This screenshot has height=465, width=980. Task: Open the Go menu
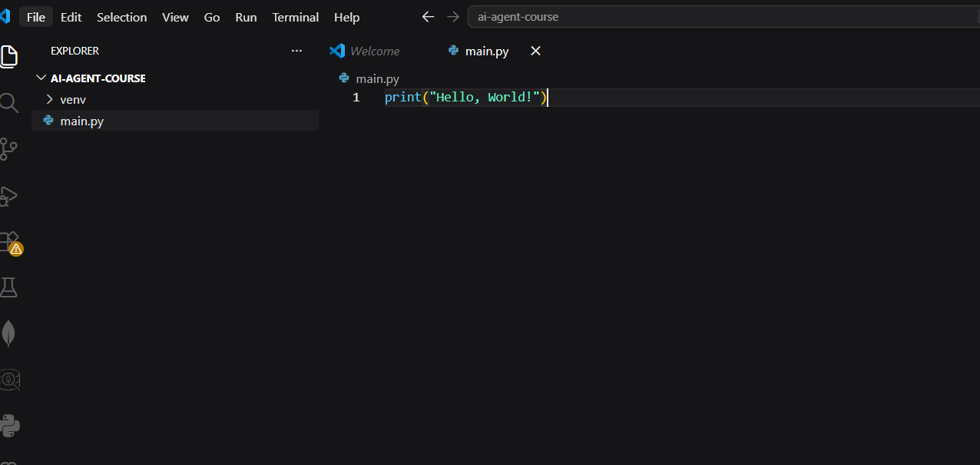(212, 17)
